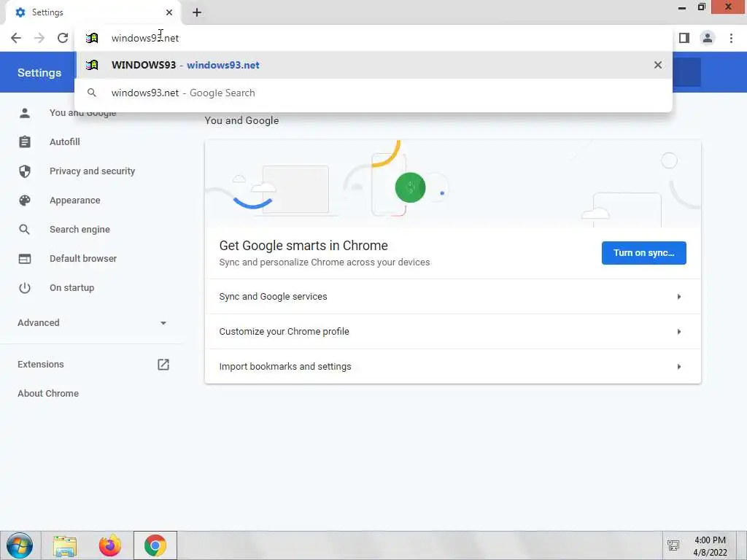The image size is (747, 560).
Task: Go to Privacy and security settings
Action: click(x=91, y=171)
